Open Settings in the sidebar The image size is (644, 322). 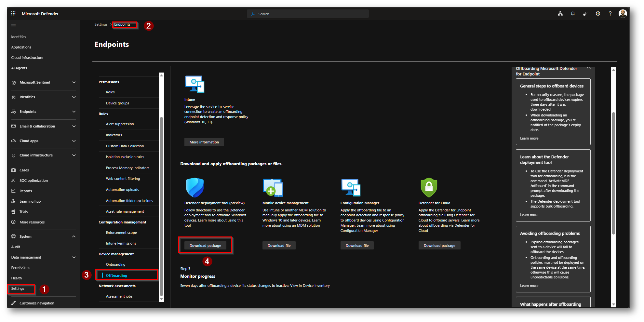tap(18, 288)
